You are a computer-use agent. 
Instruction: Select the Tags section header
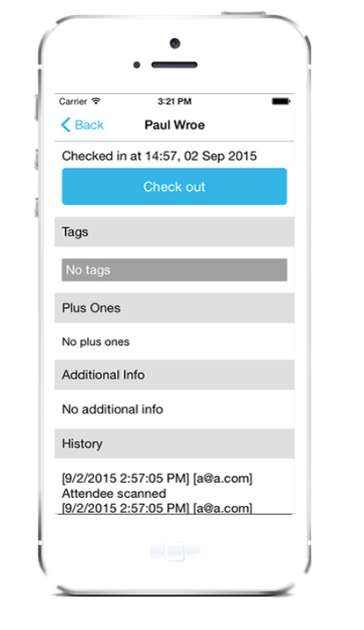tap(174, 231)
